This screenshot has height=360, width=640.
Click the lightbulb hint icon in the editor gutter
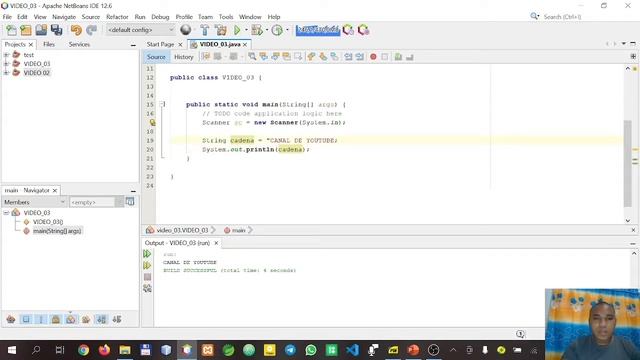click(152, 122)
